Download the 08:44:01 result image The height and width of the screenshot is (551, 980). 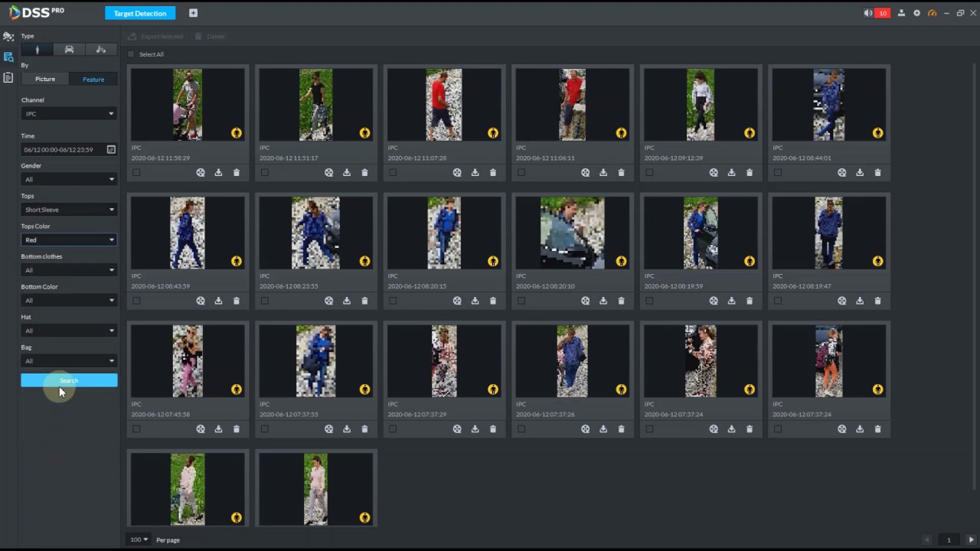point(860,173)
